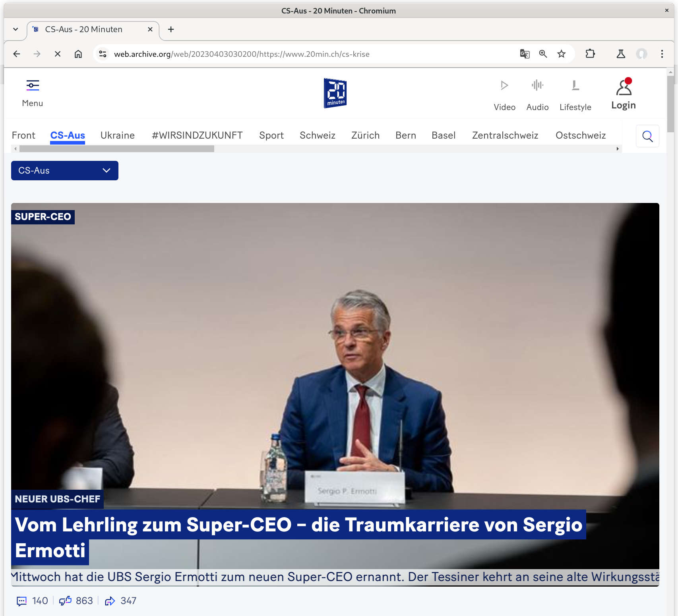Click the navigation scrollbar left arrow
Viewport: 678px width, 616px height.
coord(15,149)
